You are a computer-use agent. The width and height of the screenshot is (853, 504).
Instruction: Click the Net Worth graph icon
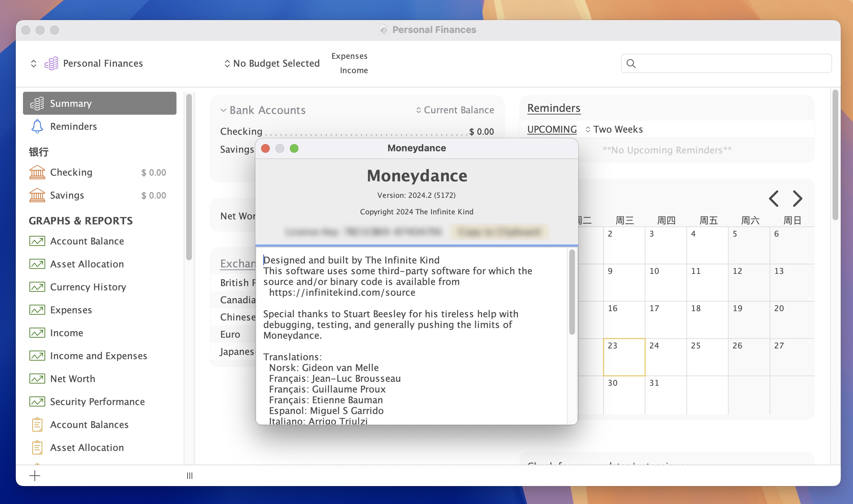click(x=37, y=379)
